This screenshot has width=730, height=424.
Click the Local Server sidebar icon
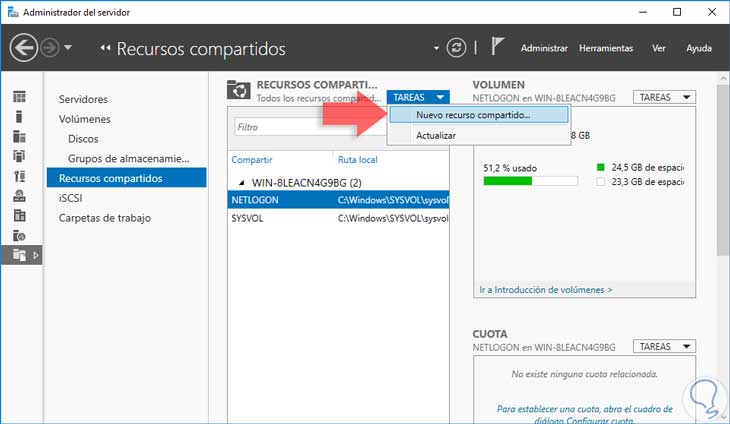point(19,116)
